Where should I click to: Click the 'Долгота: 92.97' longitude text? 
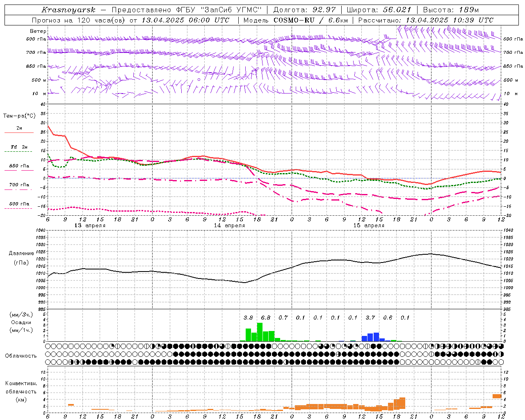pos(304,10)
